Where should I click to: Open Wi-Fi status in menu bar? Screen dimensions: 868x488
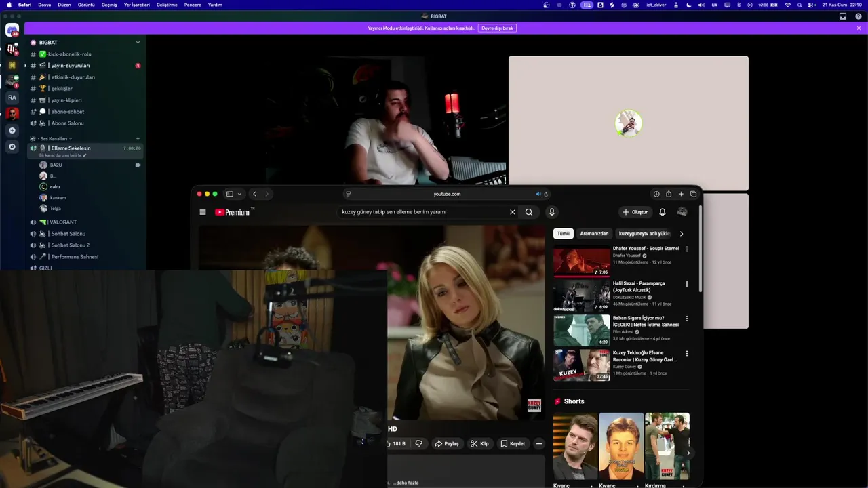tap(787, 5)
